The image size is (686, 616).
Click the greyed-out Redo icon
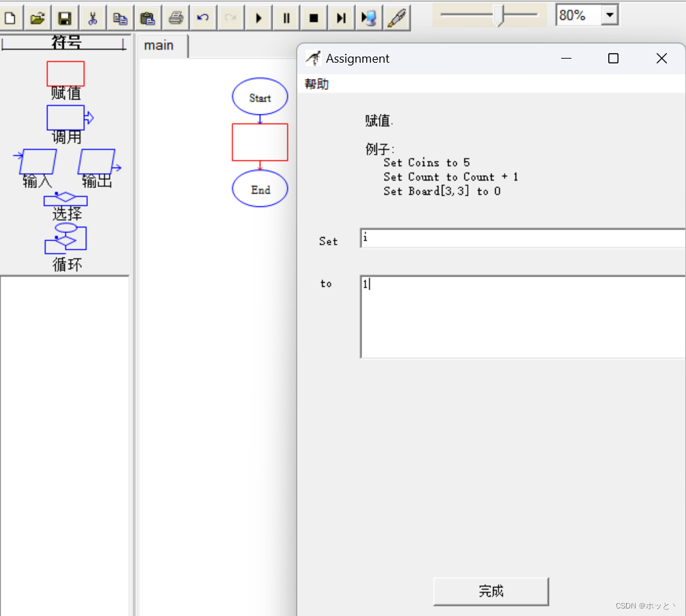(x=230, y=18)
